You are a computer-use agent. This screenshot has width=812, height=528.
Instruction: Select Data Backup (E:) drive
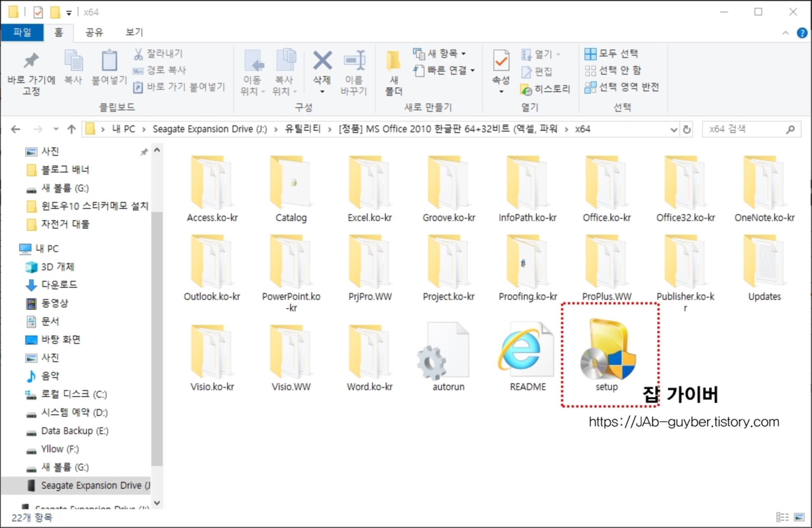pyautogui.click(x=67, y=431)
